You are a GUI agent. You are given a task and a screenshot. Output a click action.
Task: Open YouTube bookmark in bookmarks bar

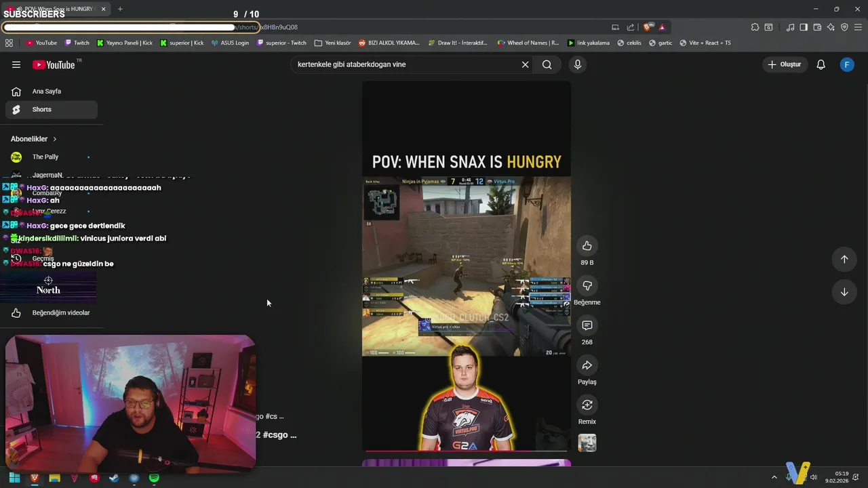(x=41, y=43)
